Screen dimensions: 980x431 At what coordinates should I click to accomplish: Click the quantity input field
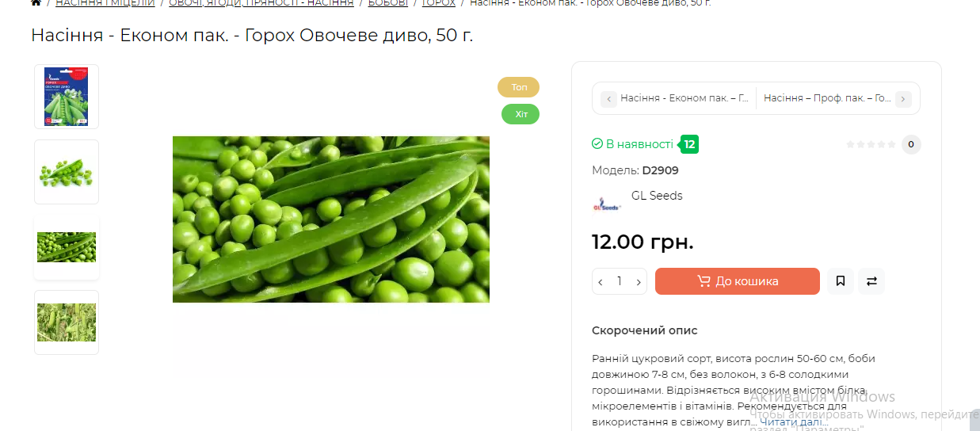pos(620,281)
